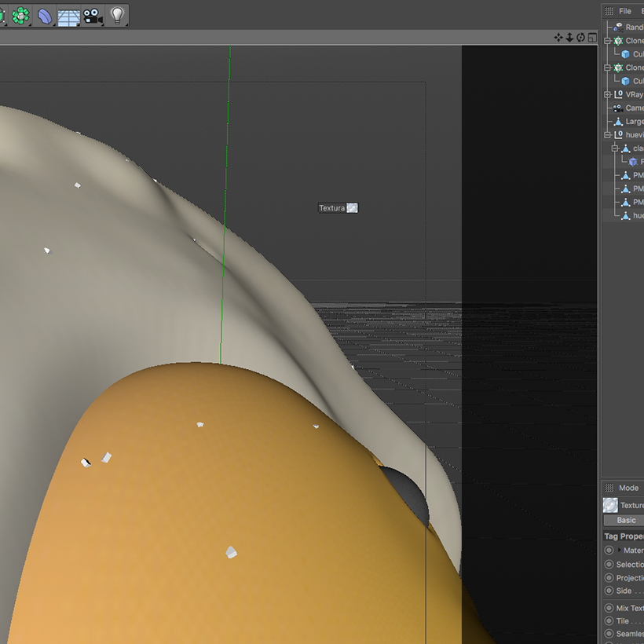
Task: Add a Camera from the toolbar
Action: tap(93, 15)
